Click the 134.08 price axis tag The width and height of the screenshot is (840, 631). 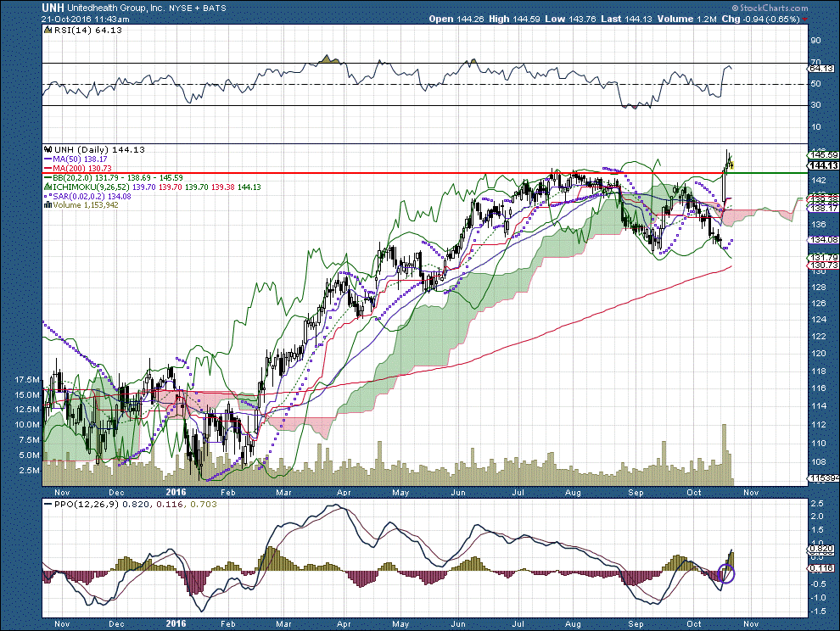point(823,240)
